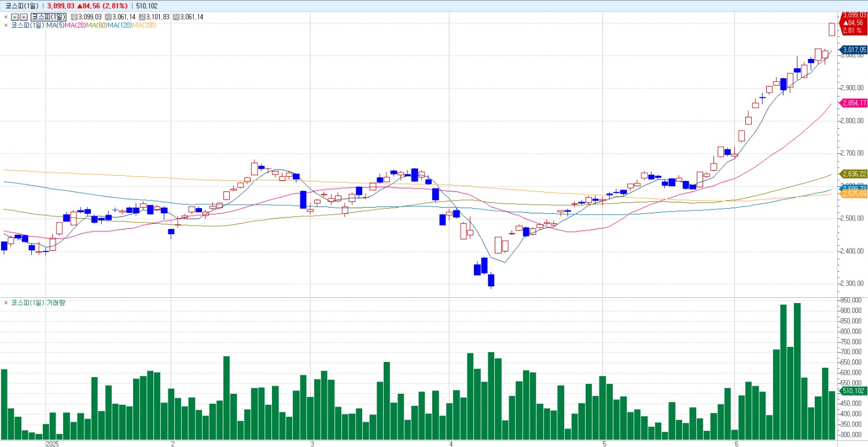Open the purple dropdown arrow beside 코스피
868x447 pixels.
pyautogui.click(x=24, y=17)
